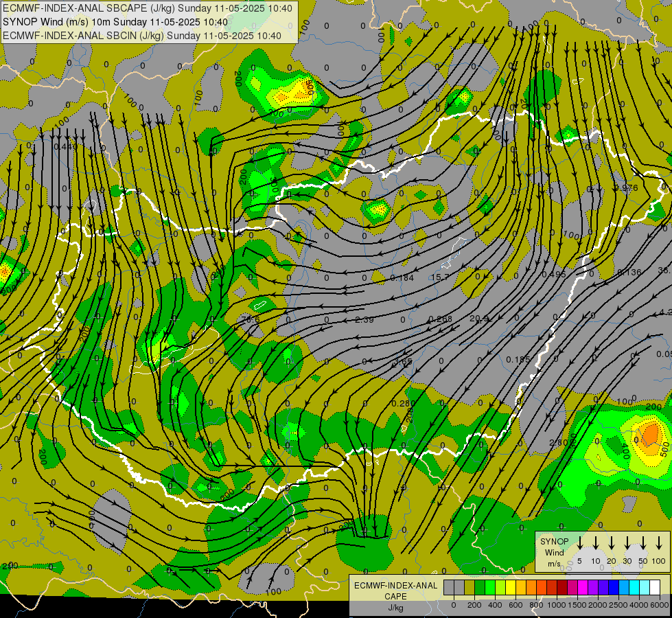Click the 15.7 value on the map
Screen dimensions: 672x618
(440, 277)
